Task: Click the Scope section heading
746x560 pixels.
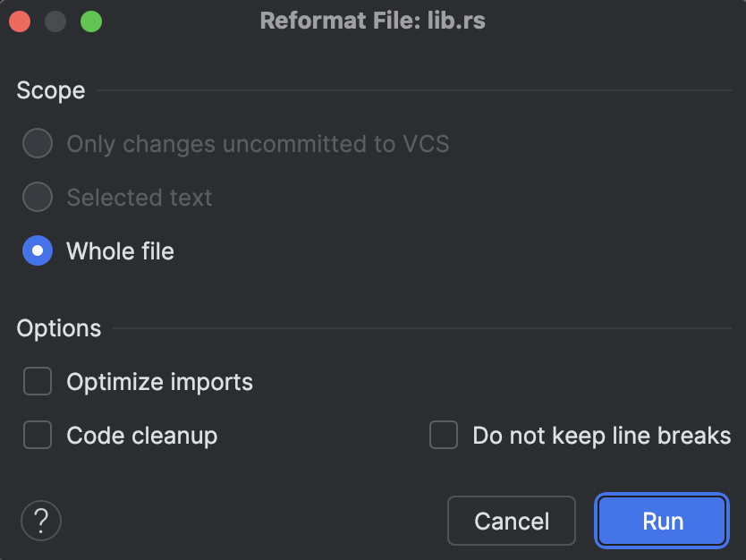Action: (x=51, y=90)
